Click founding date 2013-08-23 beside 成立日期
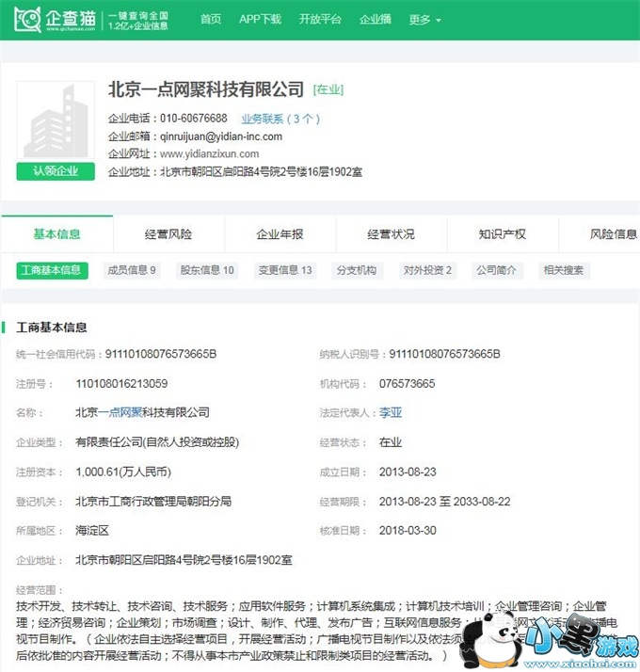This screenshot has height=672, width=640. [x=408, y=472]
